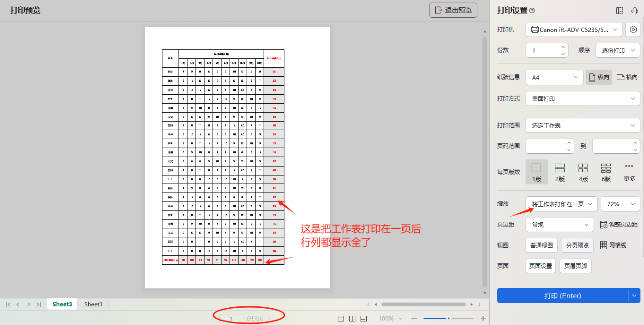Click the current page number field
The height and width of the screenshot is (325, 644).
pos(231,318)
